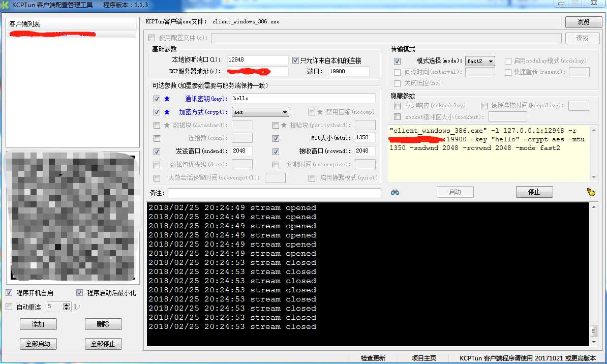Image resolution: width=607 pixels, height=364 pixels.
Task: Uncheck 程序开机自启
Action: (x=9, y=293)
